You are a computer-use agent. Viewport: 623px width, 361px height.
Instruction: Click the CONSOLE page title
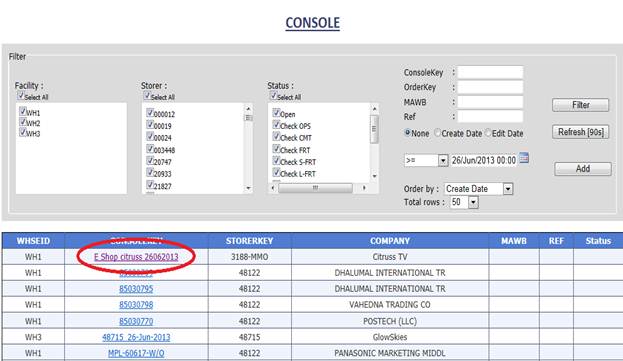click(312, 23)
